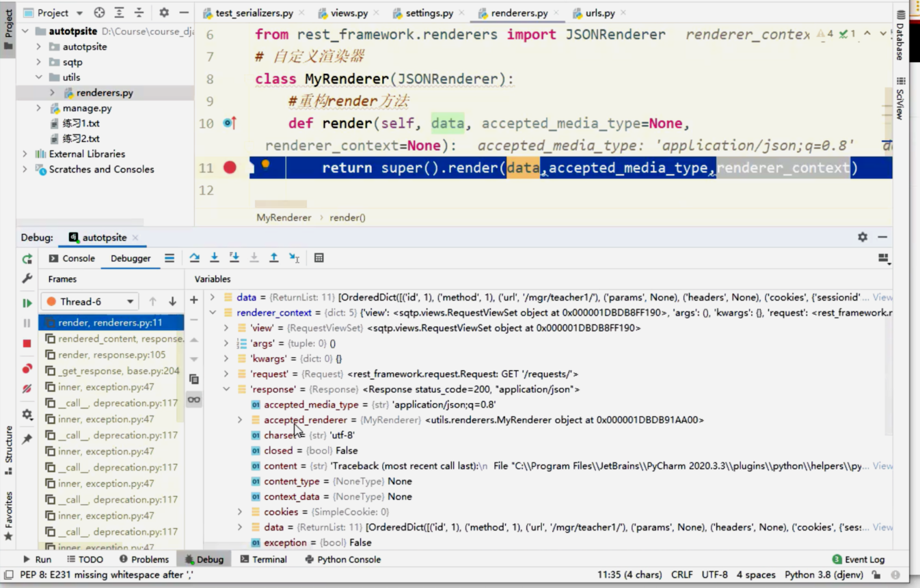Toggle watches glasses view in Variables
The width and height of the screenshot is (920, 588).
pos(194,400)
